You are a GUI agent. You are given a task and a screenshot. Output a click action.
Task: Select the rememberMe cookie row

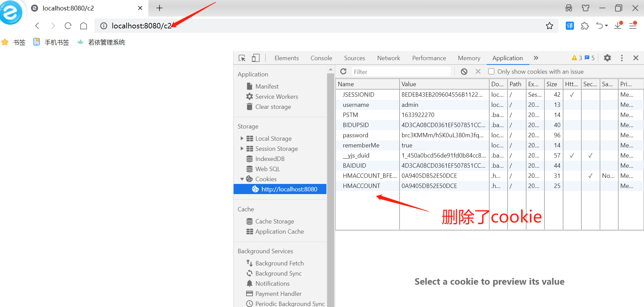click(x=490, y=145)
